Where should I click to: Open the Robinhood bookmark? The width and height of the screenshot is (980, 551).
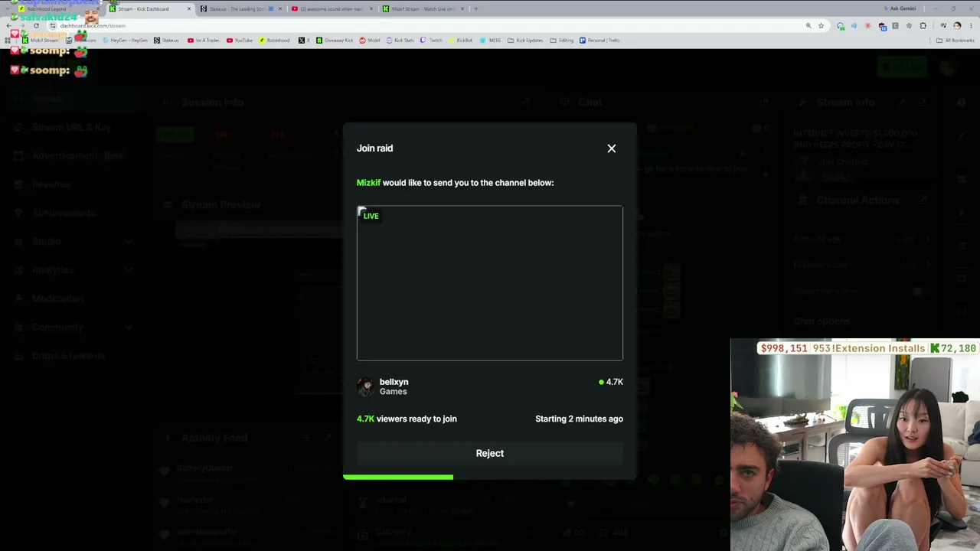275,41
